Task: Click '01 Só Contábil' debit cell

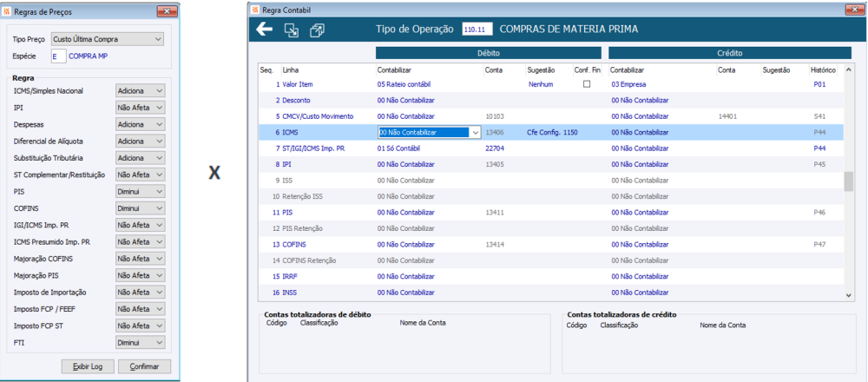Action: pyautogui.click(x=399, y=148)
